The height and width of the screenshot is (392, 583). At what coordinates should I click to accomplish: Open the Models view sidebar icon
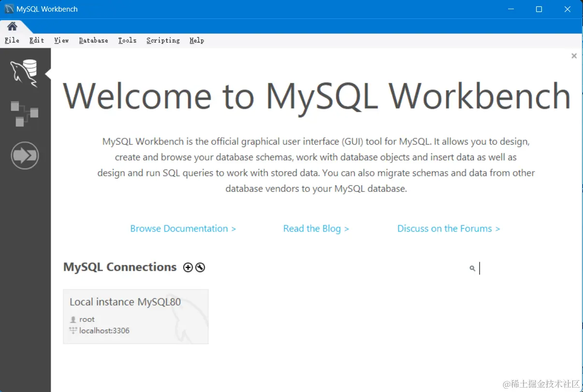click(x=25, y=114)
